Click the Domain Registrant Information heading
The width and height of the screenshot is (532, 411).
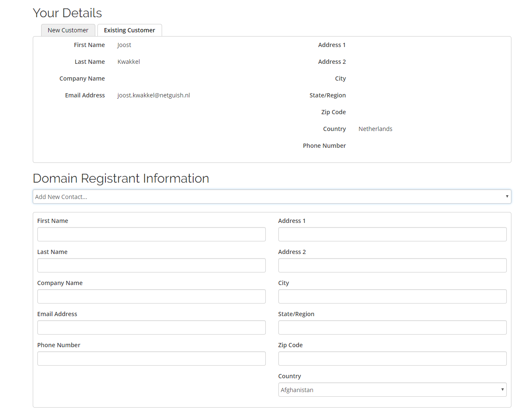coord(121,178)
